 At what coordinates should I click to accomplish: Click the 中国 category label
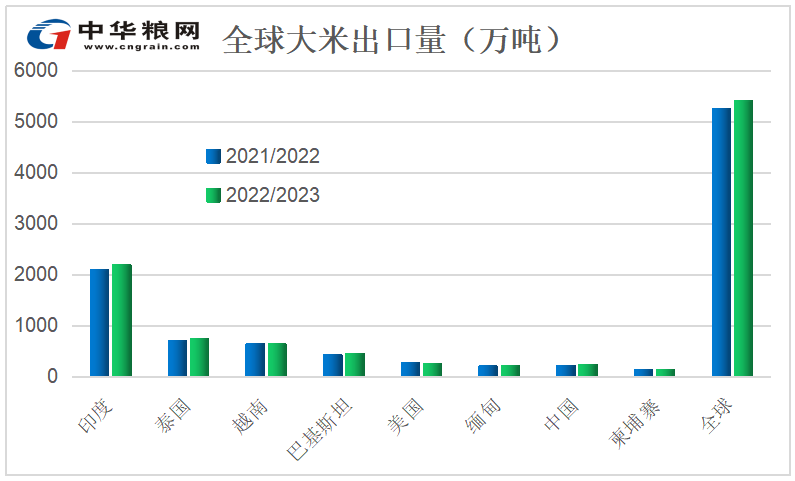coord(562,412)
